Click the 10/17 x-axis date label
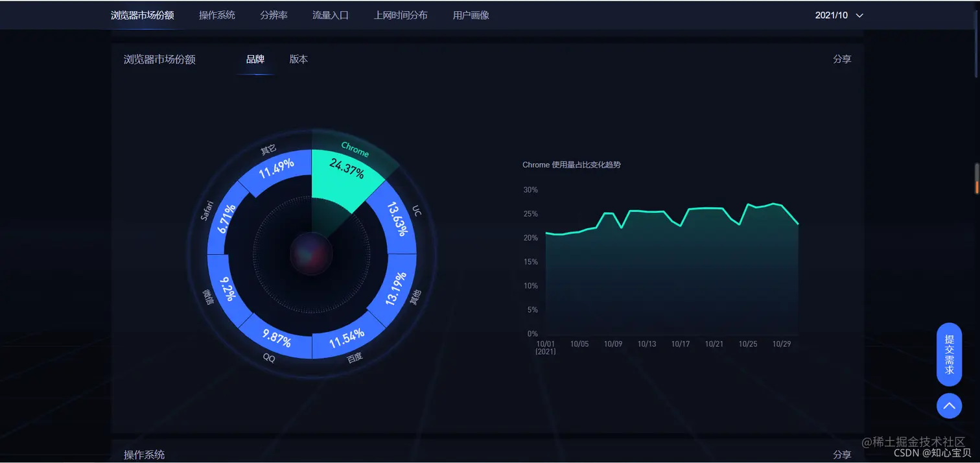The image size is (980, 463). [681, 344]
